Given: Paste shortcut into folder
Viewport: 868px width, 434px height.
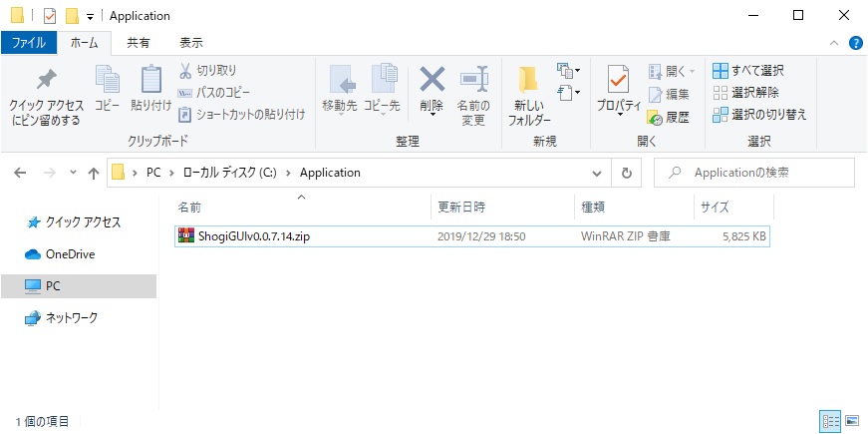Looking at the screenshot, I should (x=242, y=115).
